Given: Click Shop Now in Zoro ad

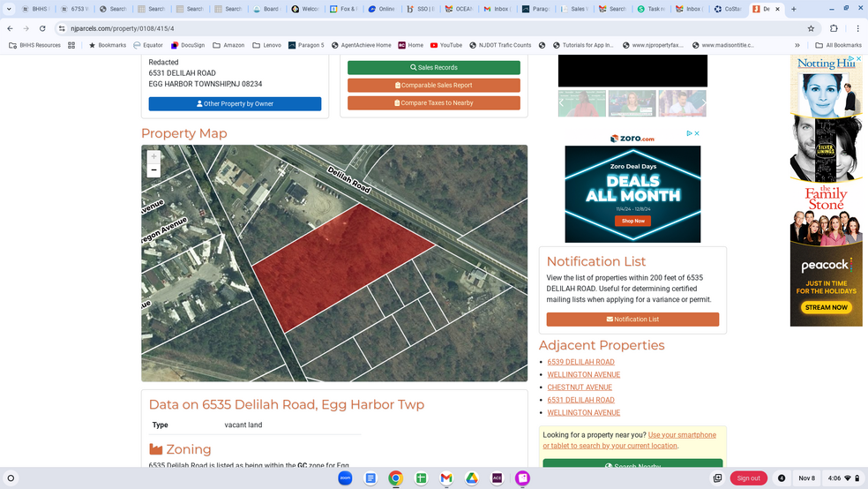Looking at the screenshot, I should (x=632, y=221).
